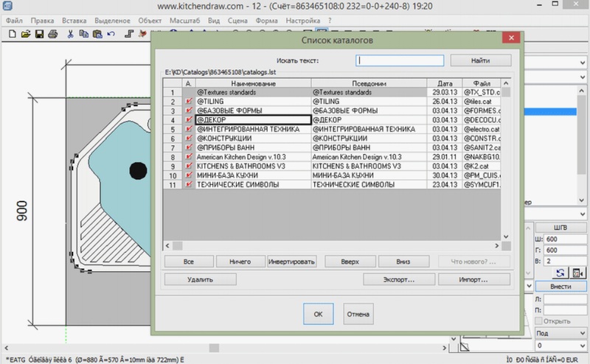Screen dimensions: 590x364
Task: Open the ? help menu
Action: click(330, 21)
